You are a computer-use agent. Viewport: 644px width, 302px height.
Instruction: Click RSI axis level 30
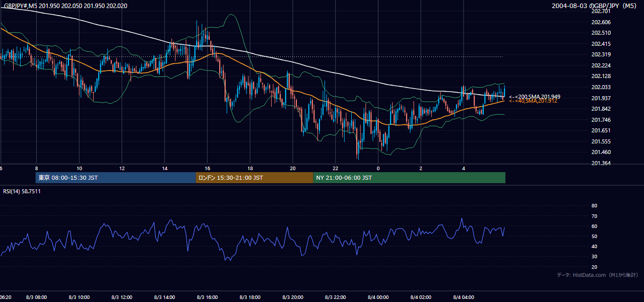click(x=594, y=257)
